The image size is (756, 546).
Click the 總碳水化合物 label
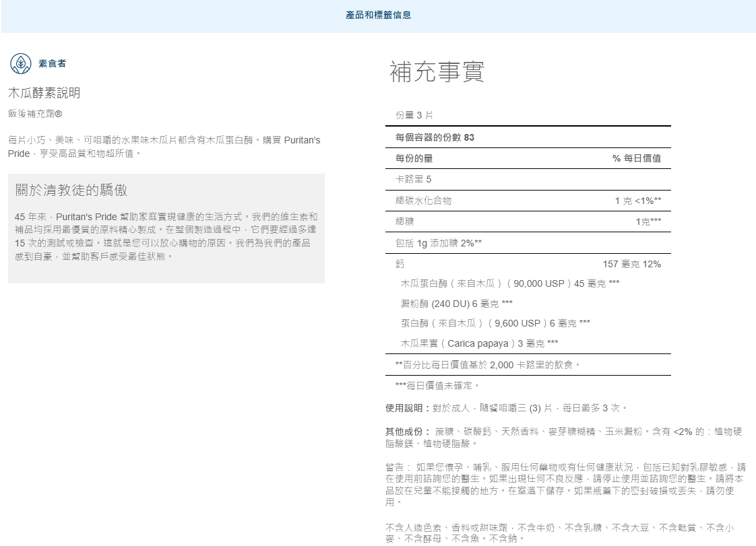coord(423,201)
